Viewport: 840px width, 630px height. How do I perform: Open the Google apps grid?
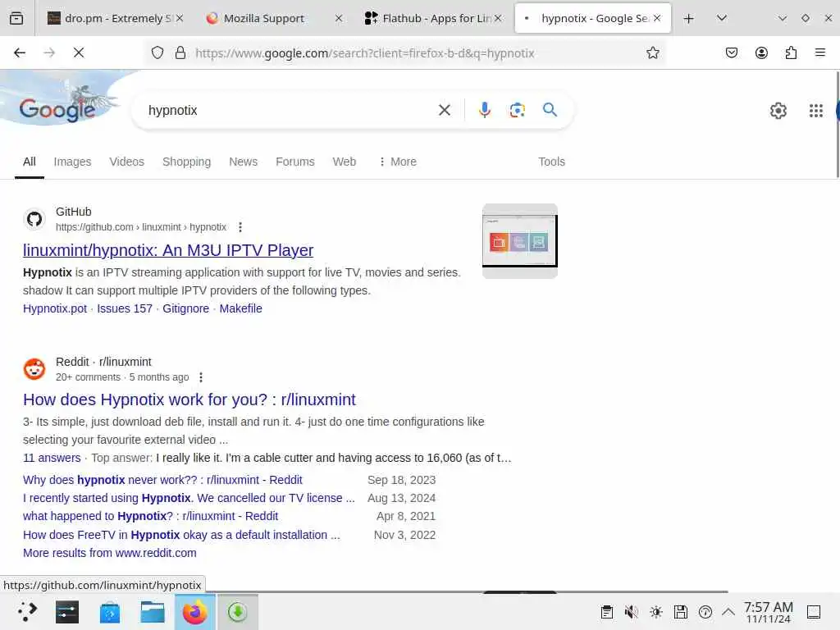[816, 111]
